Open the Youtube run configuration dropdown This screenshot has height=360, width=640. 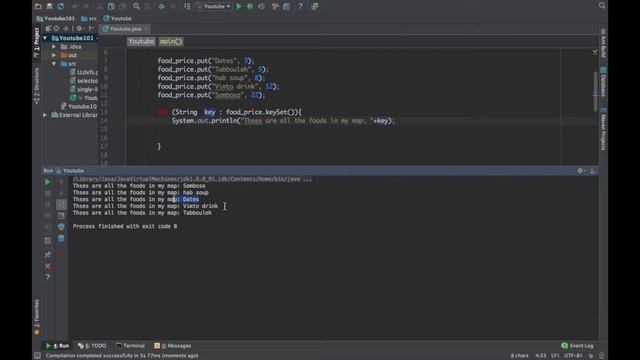214,6
